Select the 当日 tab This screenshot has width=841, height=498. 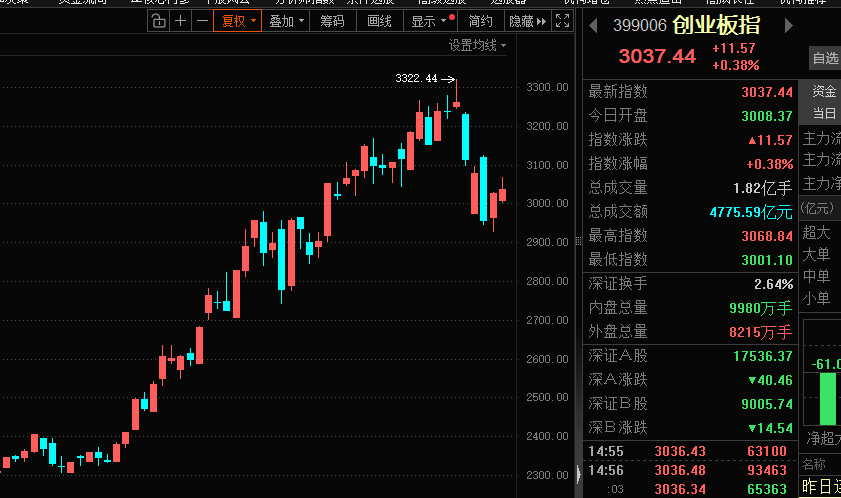click(x=824, y=114)
